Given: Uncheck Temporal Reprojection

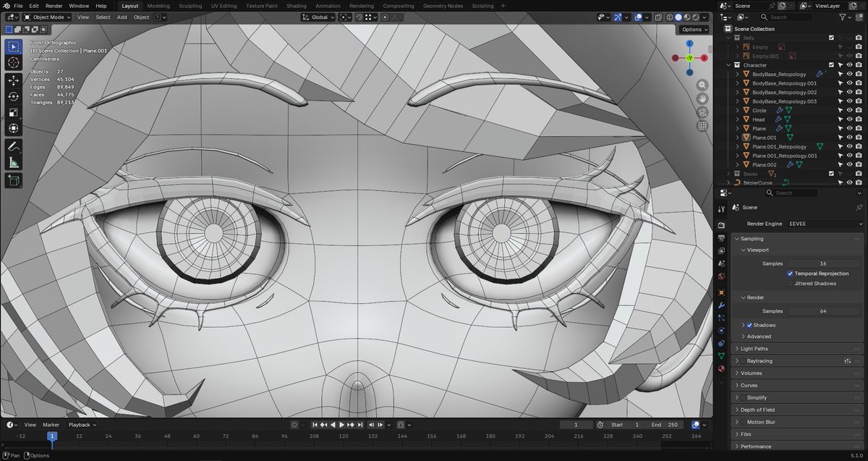Looking at the screenshot, I should (790, 274).
